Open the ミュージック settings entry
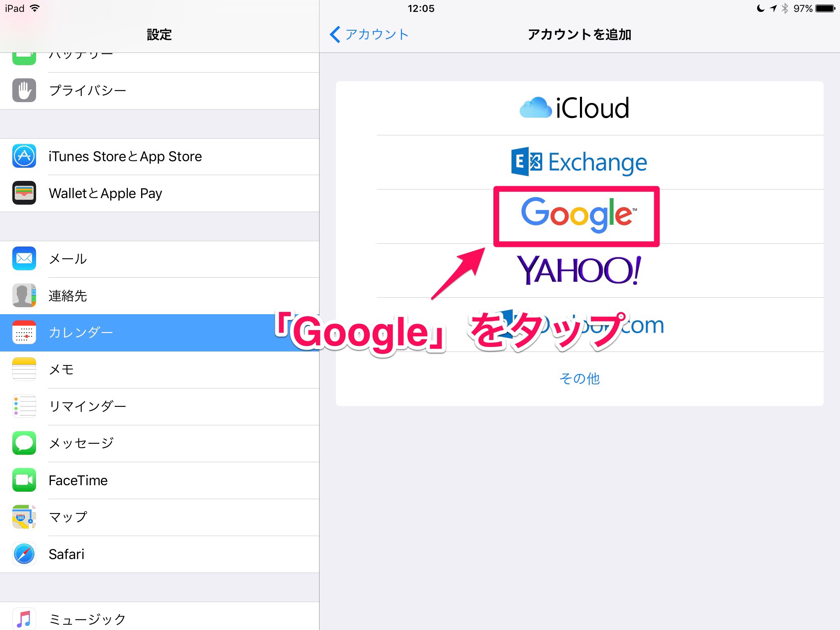The image size is (840, 630). 87,619
